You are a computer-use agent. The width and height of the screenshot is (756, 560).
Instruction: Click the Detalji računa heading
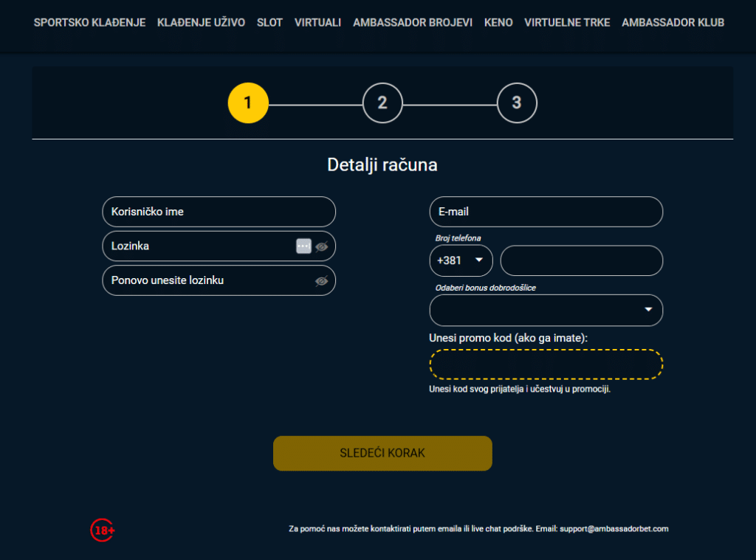click(382, 165)
